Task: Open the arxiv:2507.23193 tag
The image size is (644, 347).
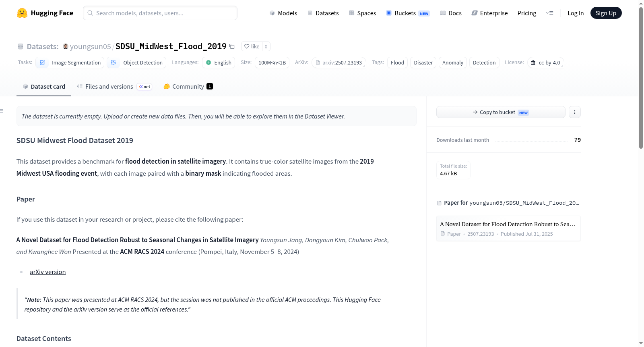Action: (x=339, y=62)
